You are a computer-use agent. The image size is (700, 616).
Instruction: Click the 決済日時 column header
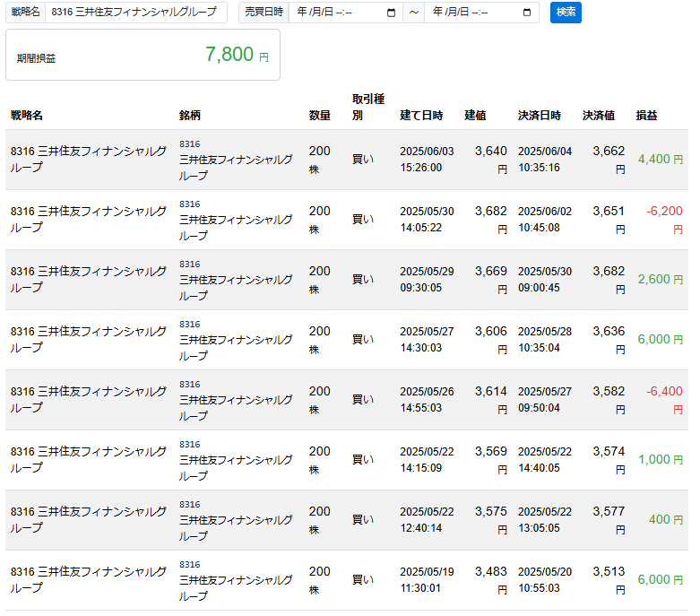click(540, 116)
